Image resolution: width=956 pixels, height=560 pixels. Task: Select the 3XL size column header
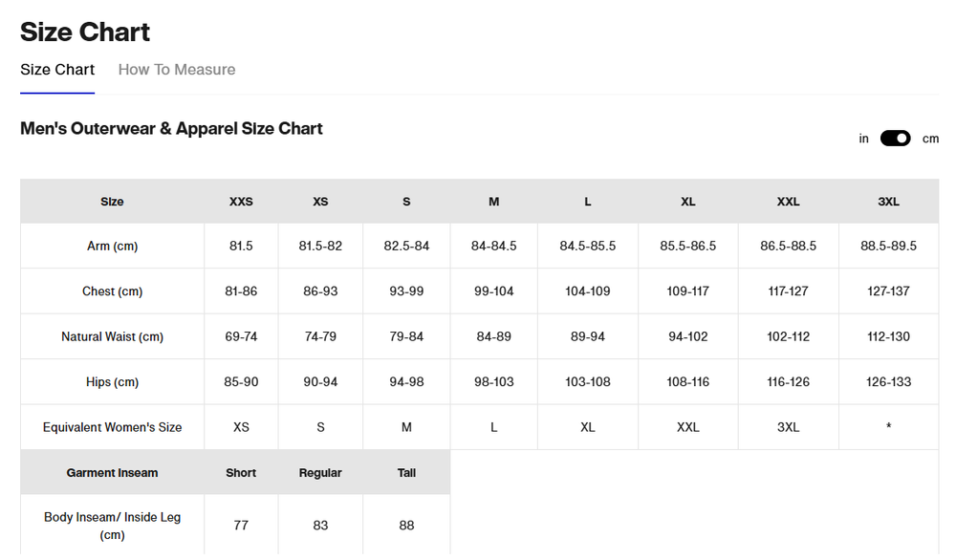[x=888, y=202]
